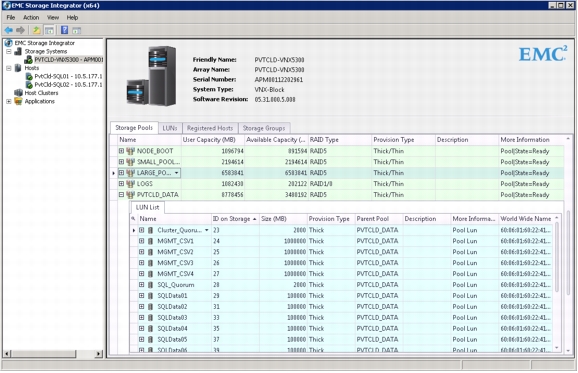Click tree pane scrollbar left arrow

click(7, 354)
